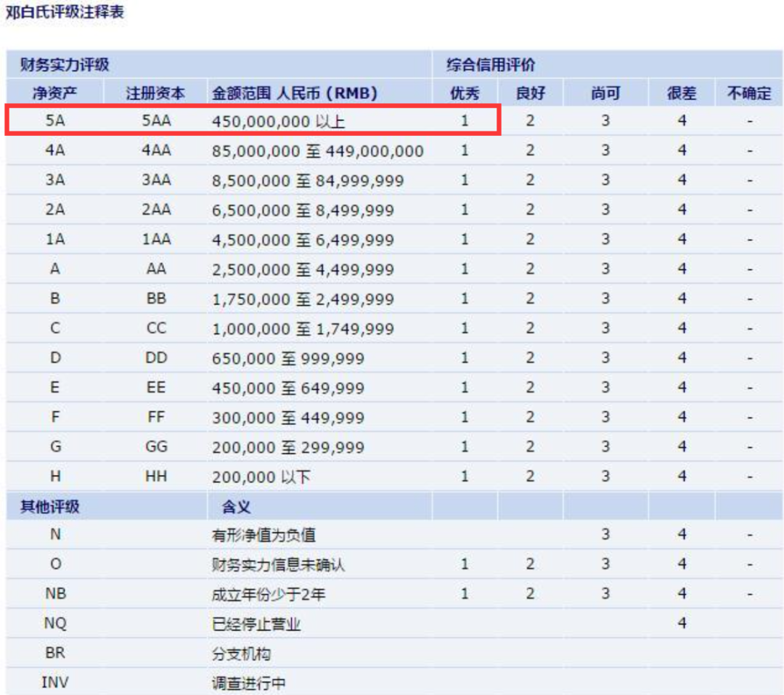This screenshot has width=784, height=695.
Task: Click the 'CC' registered capital cell
Action: coord(156,328)
